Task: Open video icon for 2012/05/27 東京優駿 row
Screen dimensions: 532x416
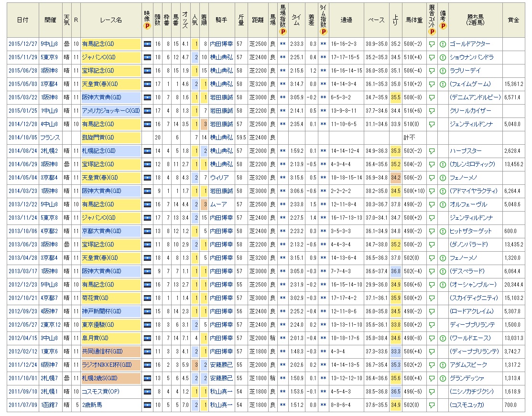Action: (148, 325)
